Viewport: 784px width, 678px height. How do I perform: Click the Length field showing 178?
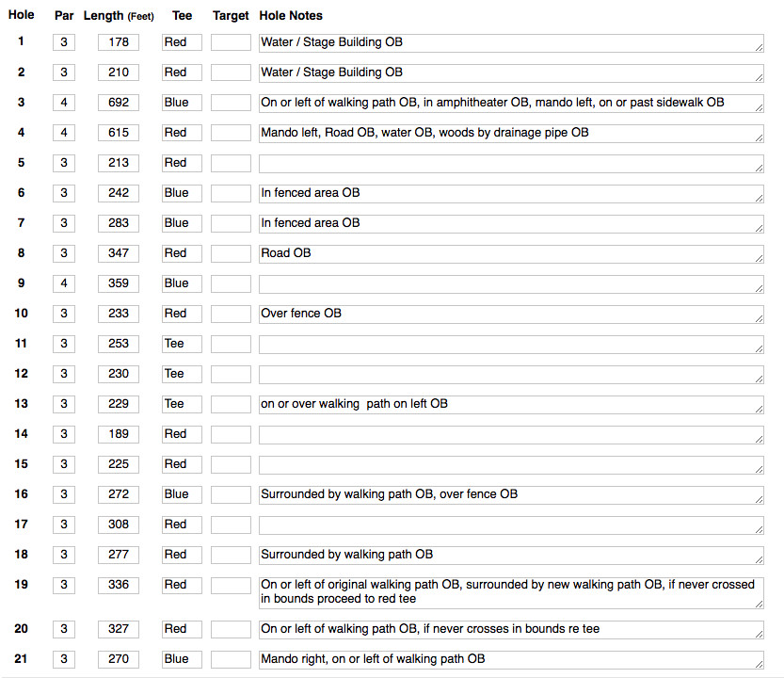[x=119, y=42]
